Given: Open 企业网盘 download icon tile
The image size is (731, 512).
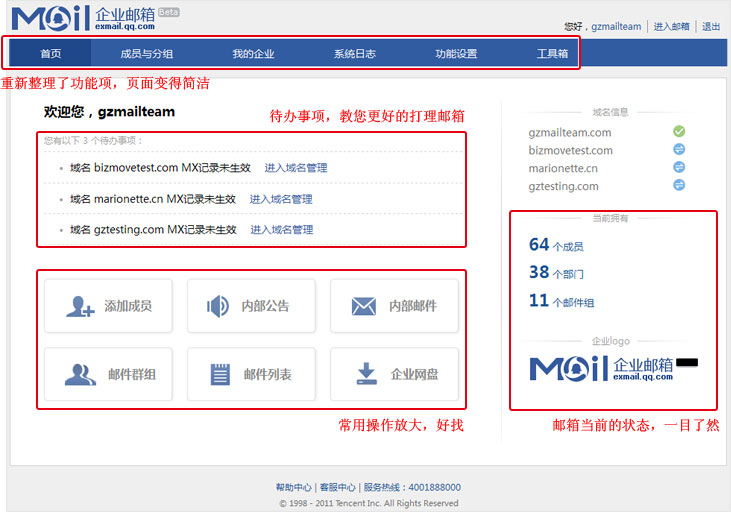Looking at the screenshot, I should point(366,375).
